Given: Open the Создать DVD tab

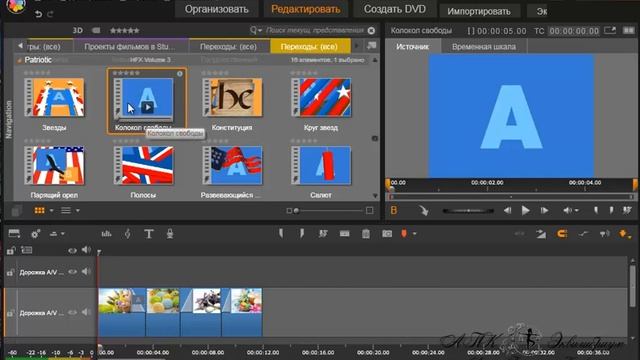Looking at the screenshot, I should point(395,9).
